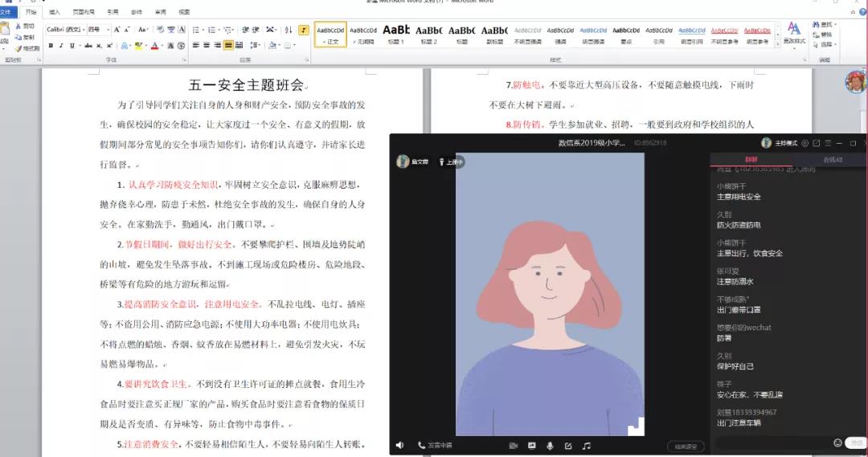Open bullet list dropdown arrow

click(x=203, y=30)
